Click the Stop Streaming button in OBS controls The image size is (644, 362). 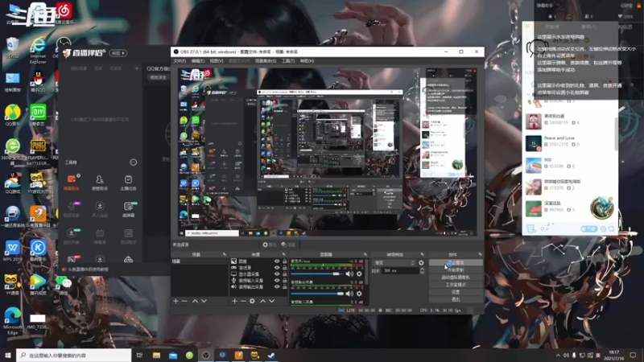[456, 263]
